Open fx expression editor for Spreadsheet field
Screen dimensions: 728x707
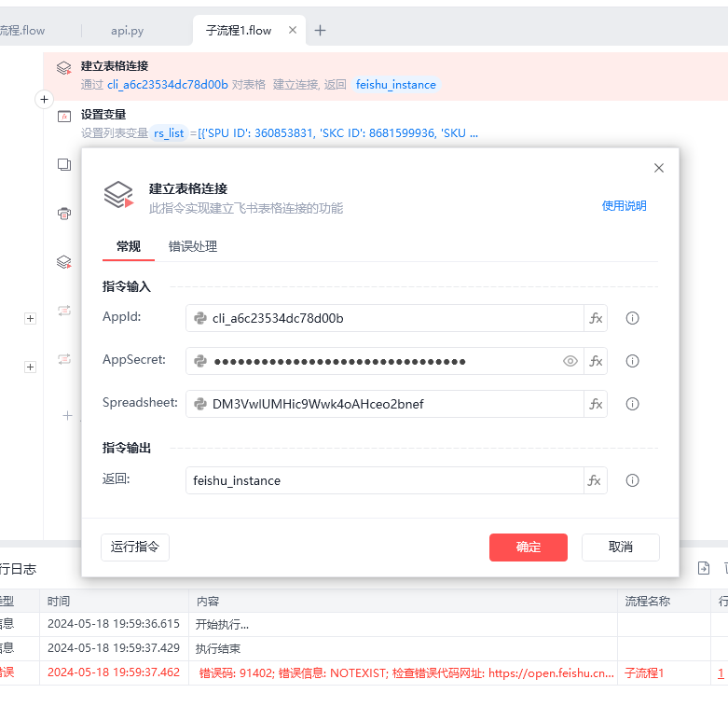point(596,404)
